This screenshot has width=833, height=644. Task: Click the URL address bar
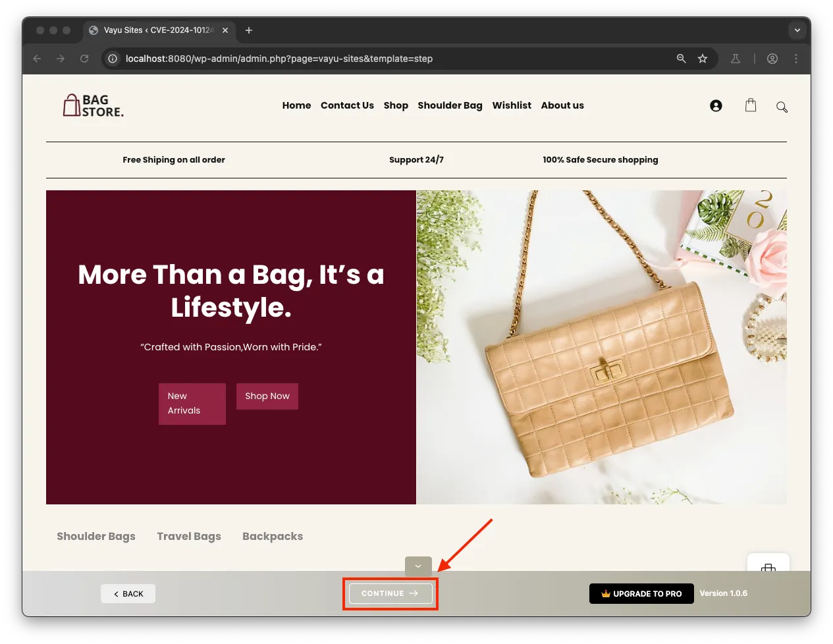(395, 59)
